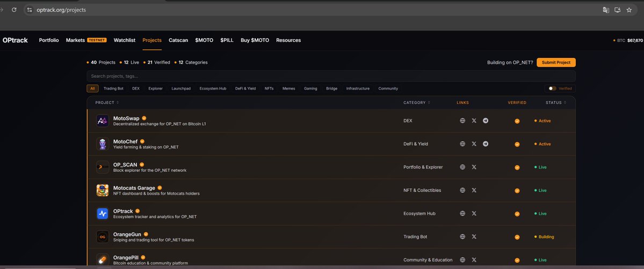Open Motocats Garage X icon
This screenshot has width=644, height=269.
coord(474,190)
